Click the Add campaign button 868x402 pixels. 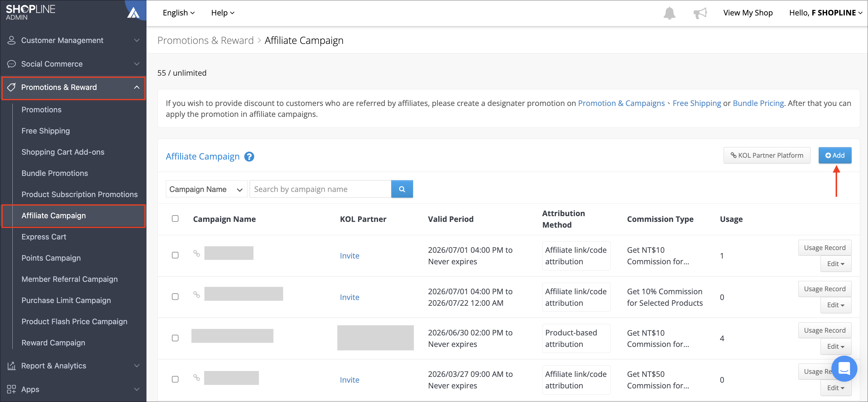pos(835,155)
